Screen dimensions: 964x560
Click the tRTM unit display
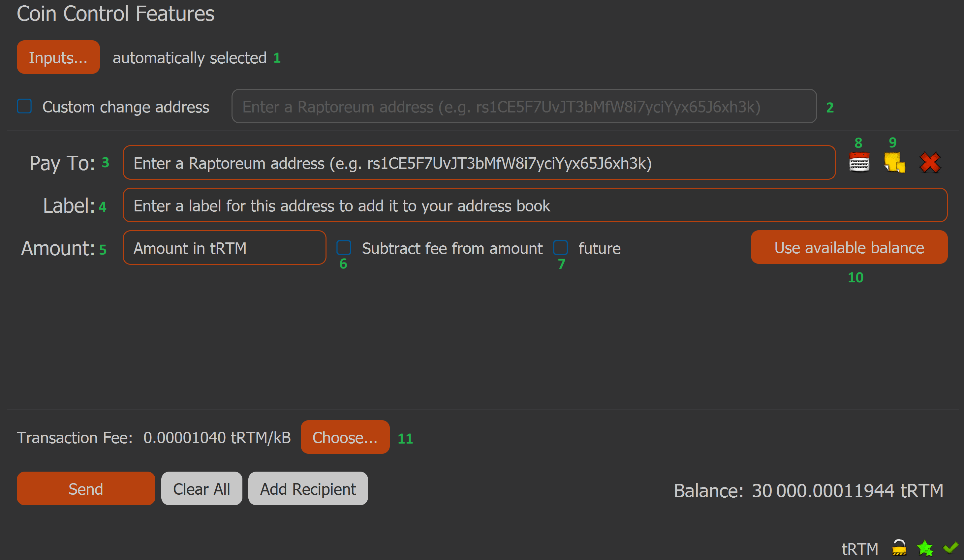tap(860, 549)
